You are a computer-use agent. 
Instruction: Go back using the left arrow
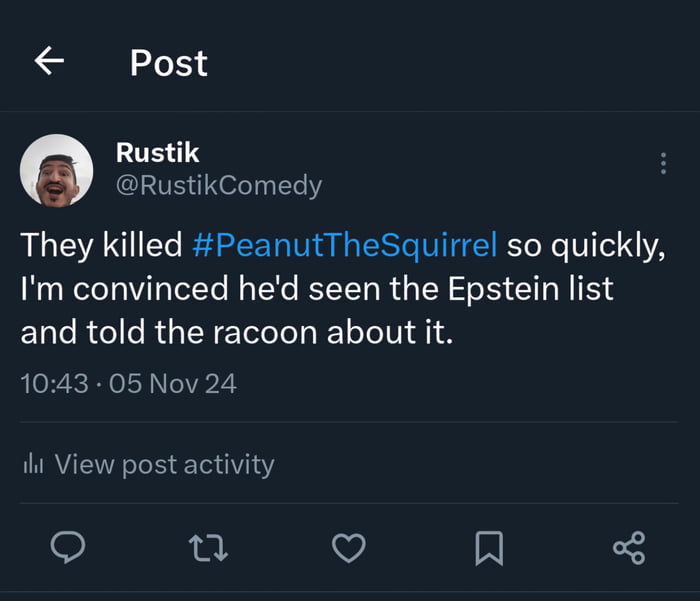49,62
